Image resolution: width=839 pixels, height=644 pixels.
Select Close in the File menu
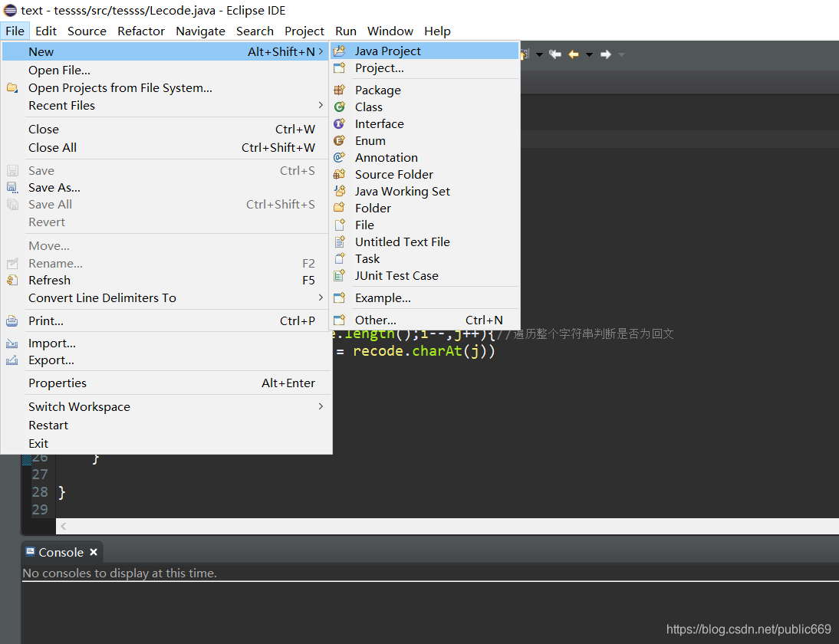coord(166,129)
